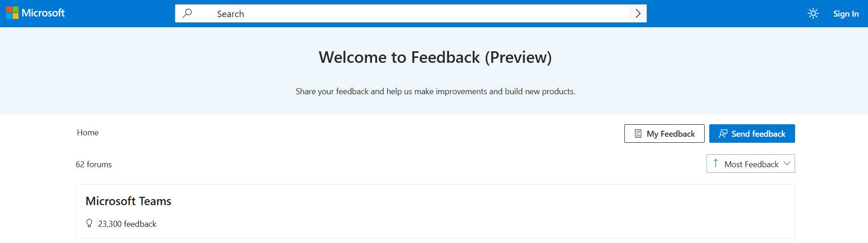This screenshot has height=243, width=868.
Task: Click the Home breadcrumb
Action: 88,133
